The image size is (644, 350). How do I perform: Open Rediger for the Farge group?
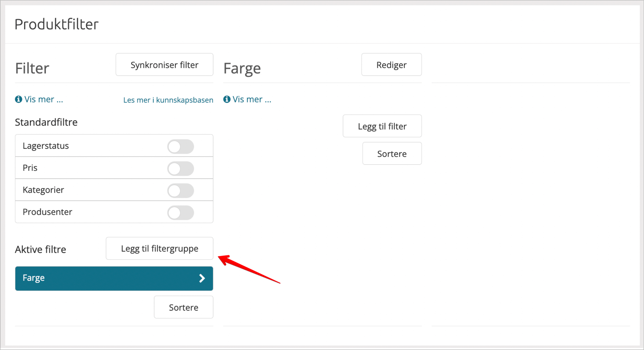coord(391,64)
